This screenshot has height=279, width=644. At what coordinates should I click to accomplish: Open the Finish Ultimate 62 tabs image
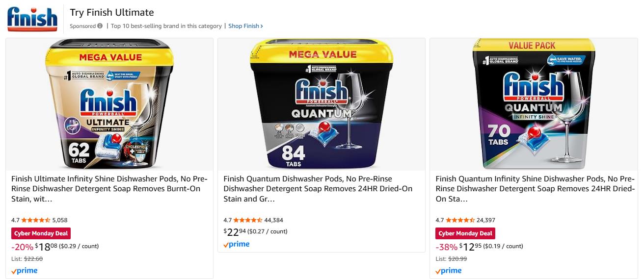tap(109, 104)
